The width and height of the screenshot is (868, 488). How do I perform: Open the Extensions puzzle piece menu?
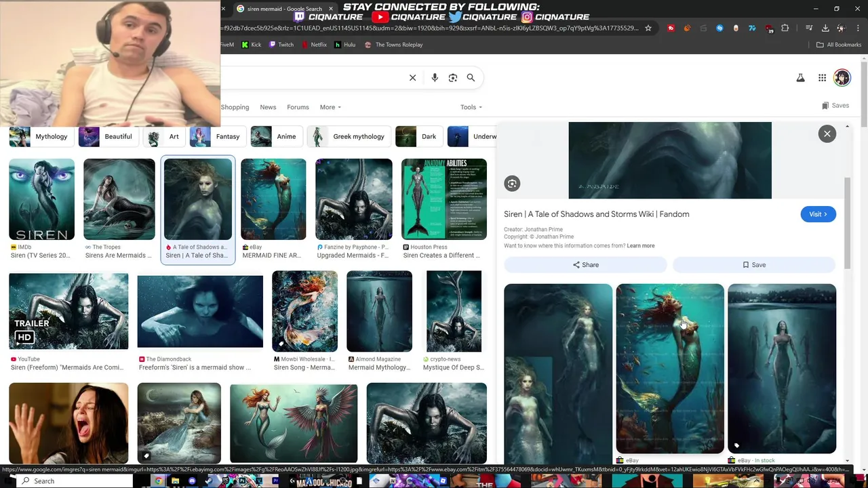pyautogui.click(x=785, y=28)
